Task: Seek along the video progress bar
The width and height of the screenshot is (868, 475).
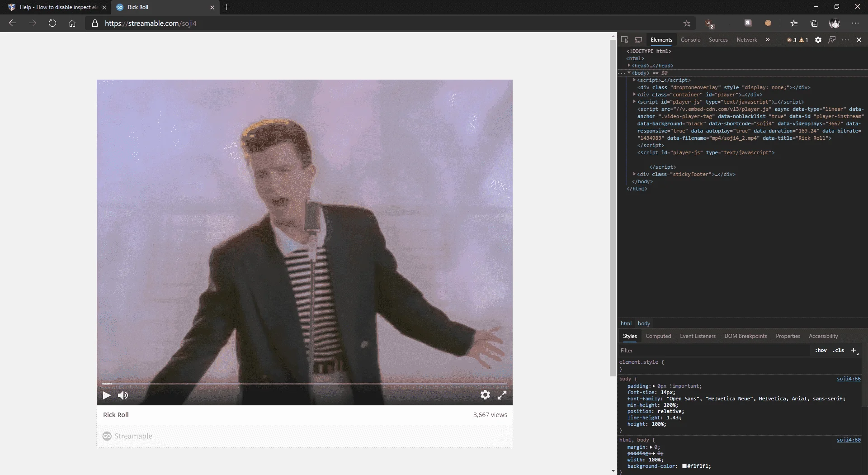Action: (x=305, y=384)
